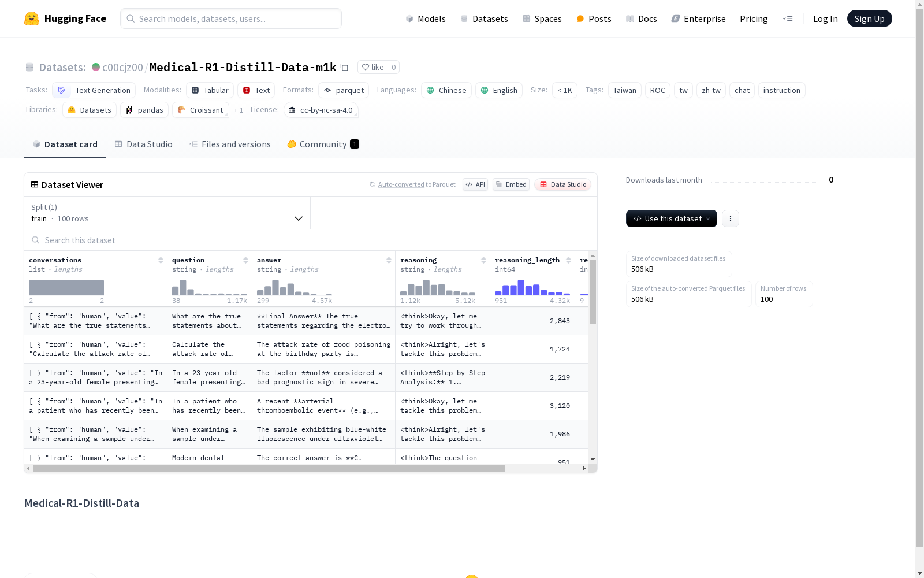Screen dimensions: 924x578
Task: Click the Datasets: breadcrumb link
Action: pos(62,67)
